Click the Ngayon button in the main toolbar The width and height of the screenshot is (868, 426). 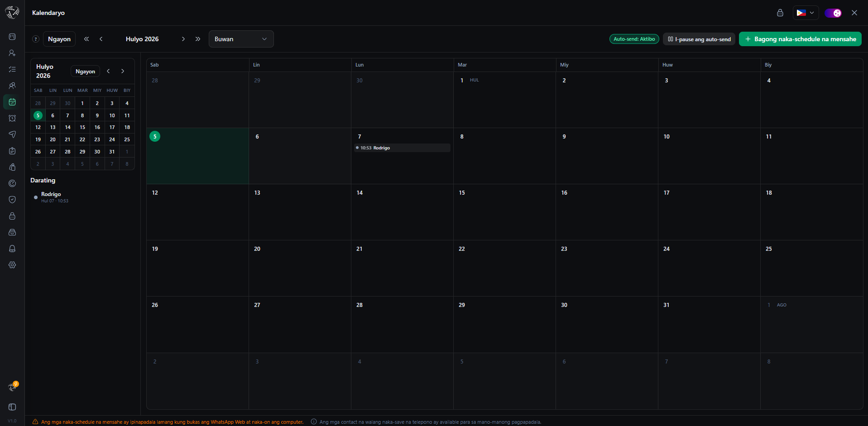(x=59, y=39)
